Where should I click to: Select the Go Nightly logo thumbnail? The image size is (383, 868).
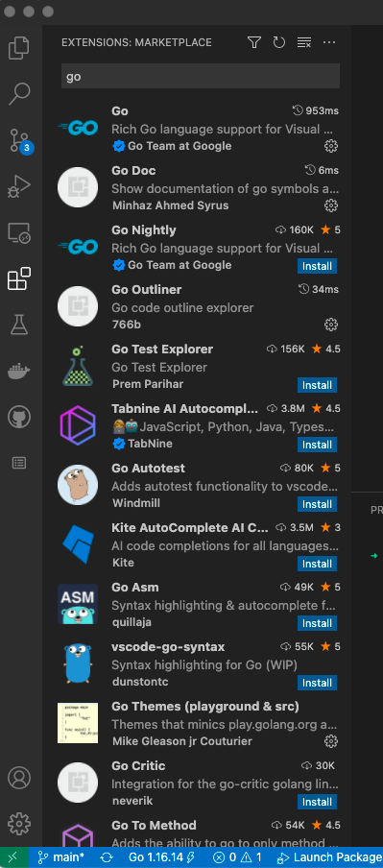pos(78,248)
